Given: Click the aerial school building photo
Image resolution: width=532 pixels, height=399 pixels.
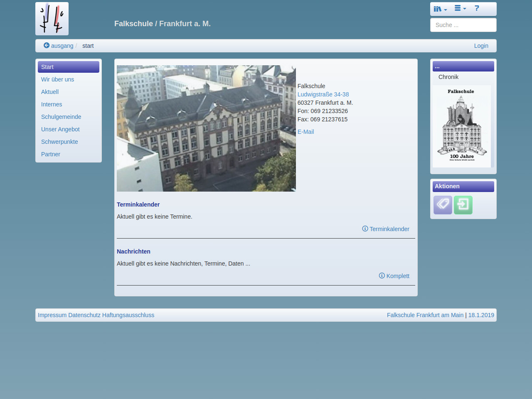Looking at the screenshot, I should 206,128.
